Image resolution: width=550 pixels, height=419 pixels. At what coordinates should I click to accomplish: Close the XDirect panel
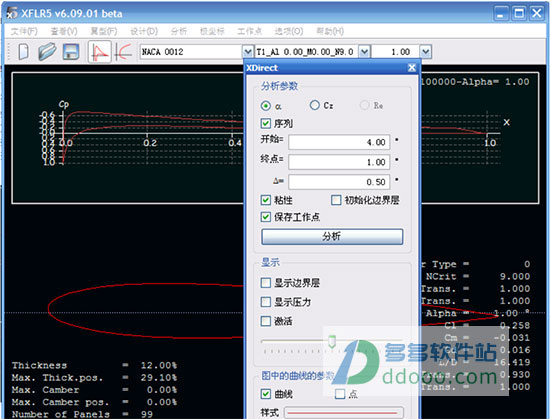[412, 68]
